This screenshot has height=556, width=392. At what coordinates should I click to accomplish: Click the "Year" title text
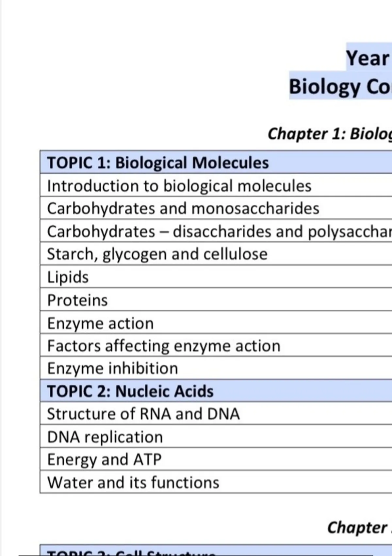[x=368, y=58]
